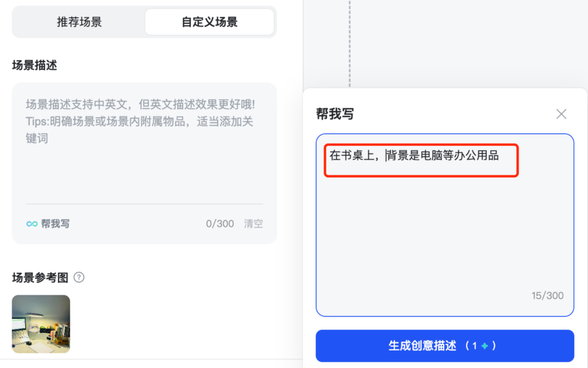Click the Tips placeholder text in the description box
This screenshot has width=588, height=368.
(139, 122)
